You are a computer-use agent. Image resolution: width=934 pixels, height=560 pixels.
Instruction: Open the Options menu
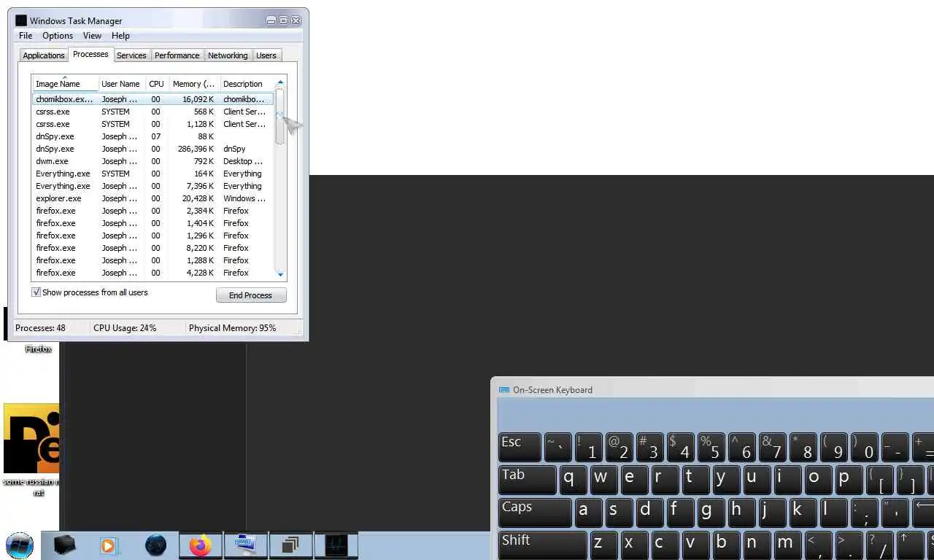(58, 36)
